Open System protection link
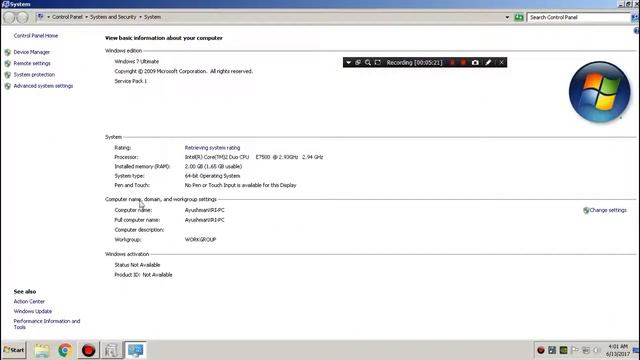The height and width of the screenshot is (360, 640). coord(34,75)
